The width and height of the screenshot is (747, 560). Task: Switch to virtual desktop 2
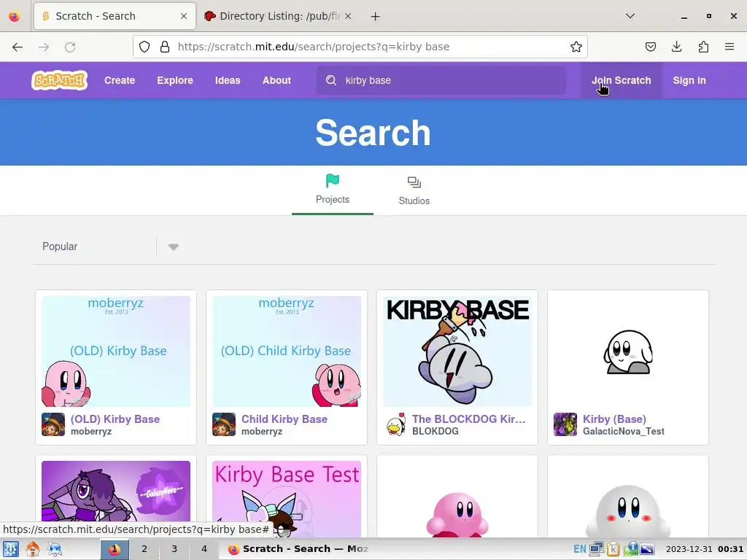click(144, 549)
